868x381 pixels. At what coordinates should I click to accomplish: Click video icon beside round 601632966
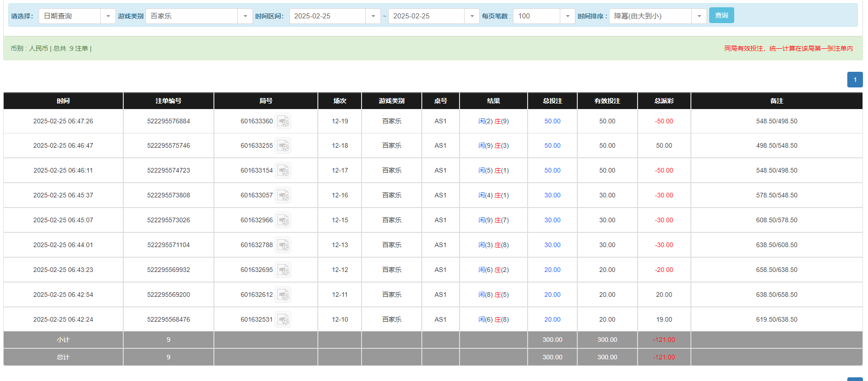pyautogui.click(x=283, y=220)
